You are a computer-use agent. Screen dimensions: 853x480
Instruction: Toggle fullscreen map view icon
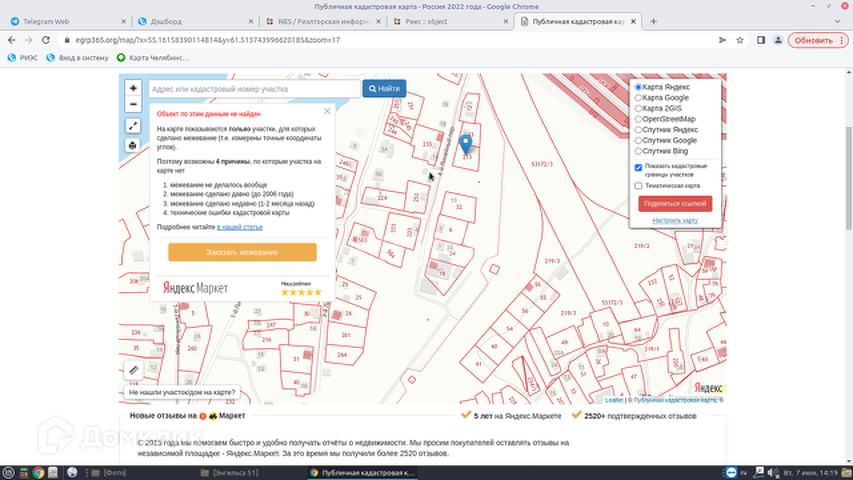tap(133, 126)
